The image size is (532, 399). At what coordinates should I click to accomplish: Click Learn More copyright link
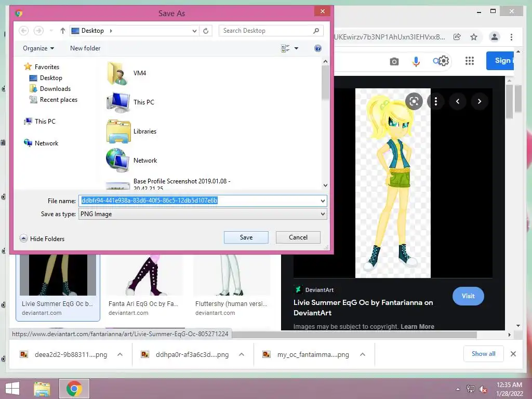(x=417, y=326)
